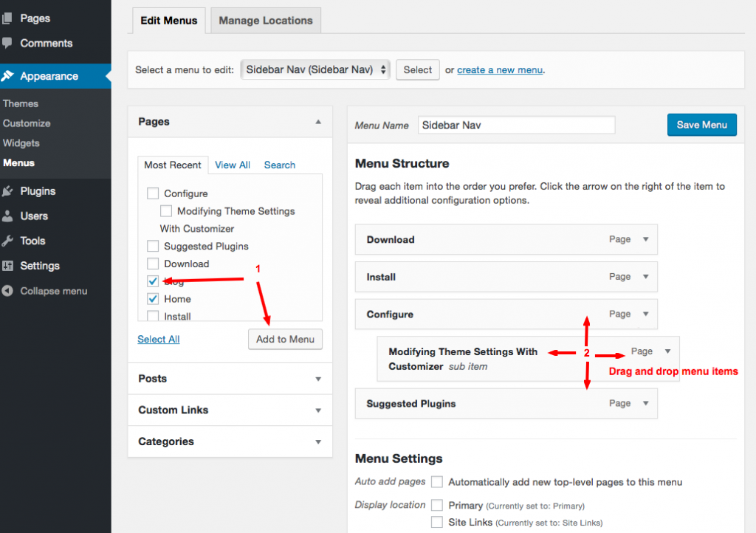
Task: Focus the Menu Name input field
Action: click(x=516, y=125)
